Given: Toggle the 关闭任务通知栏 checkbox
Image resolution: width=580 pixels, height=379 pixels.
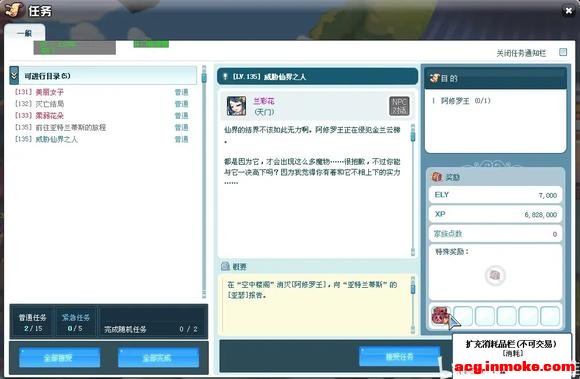Looking at the screenshot, I should tap(563, 52).
